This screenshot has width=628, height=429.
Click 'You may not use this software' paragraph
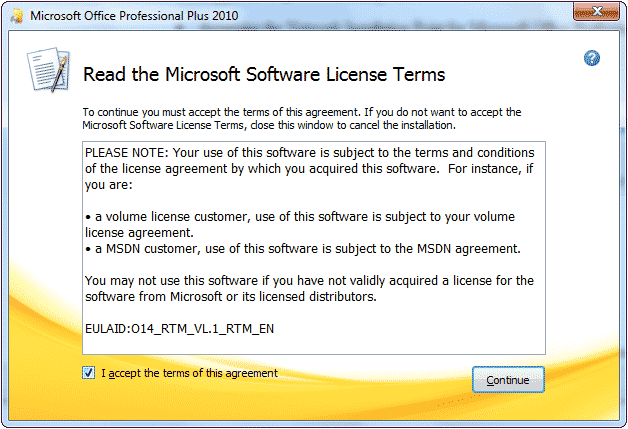pos(309,288)
